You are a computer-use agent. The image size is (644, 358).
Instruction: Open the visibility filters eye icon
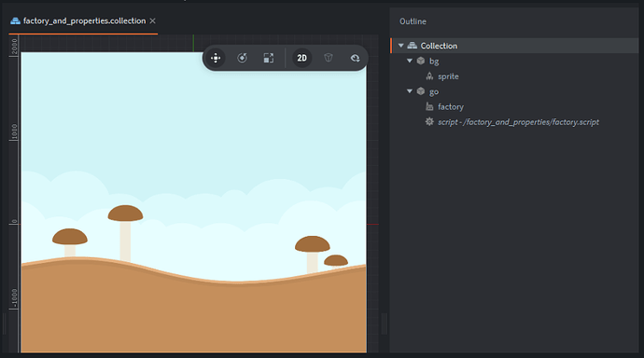pos(355,58)
